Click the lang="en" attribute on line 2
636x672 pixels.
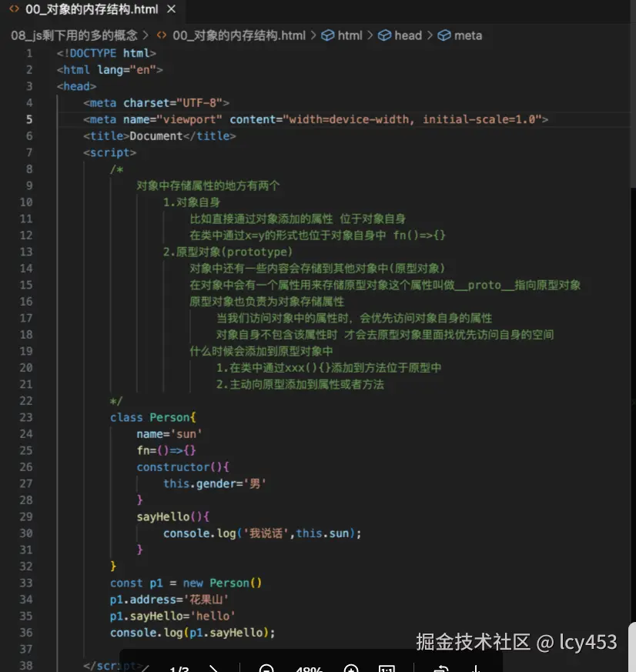point(126,70)
